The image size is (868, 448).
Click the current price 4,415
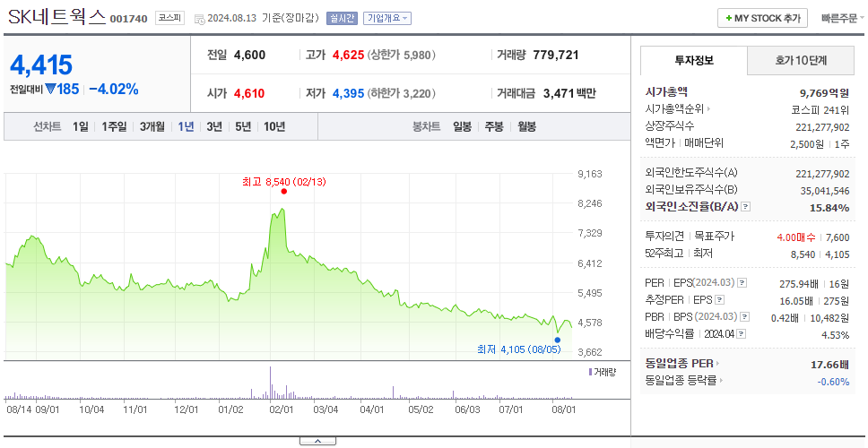(x=41, y=65)
